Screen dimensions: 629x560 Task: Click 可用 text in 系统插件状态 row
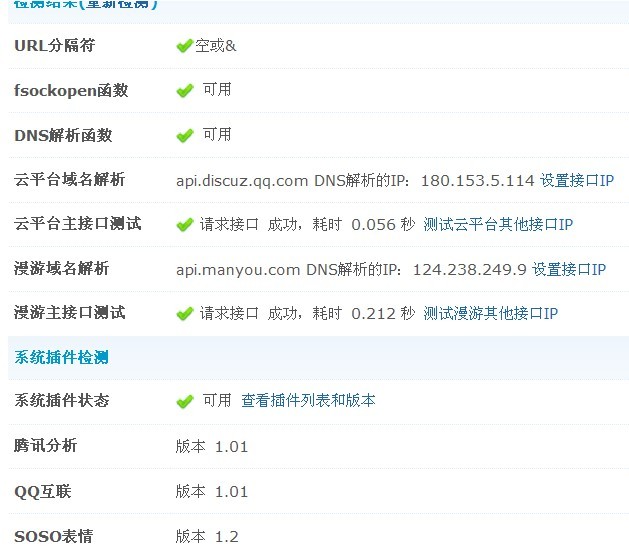point(217,400)
